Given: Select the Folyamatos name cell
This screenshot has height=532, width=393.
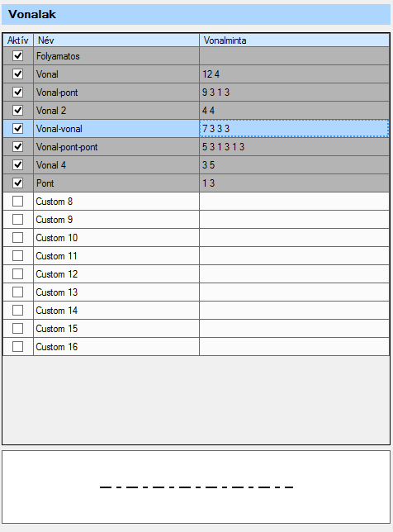Looking at the screenshot, I should click(116, 56).
